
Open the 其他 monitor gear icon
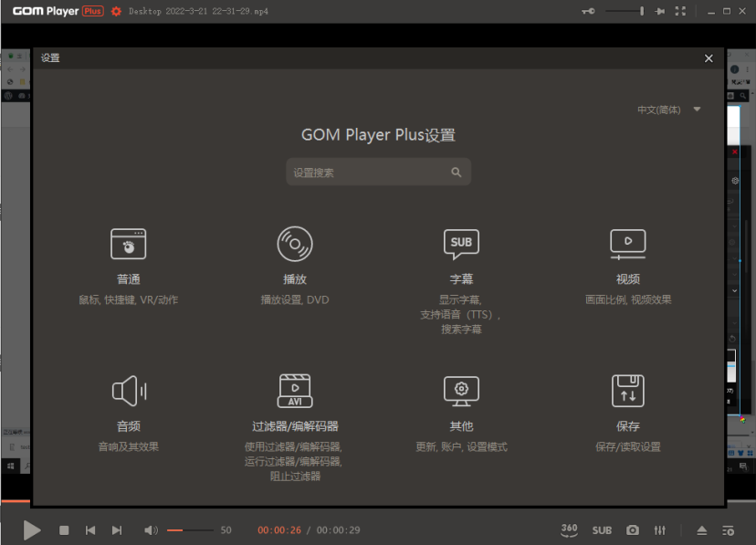coord(461,391)
